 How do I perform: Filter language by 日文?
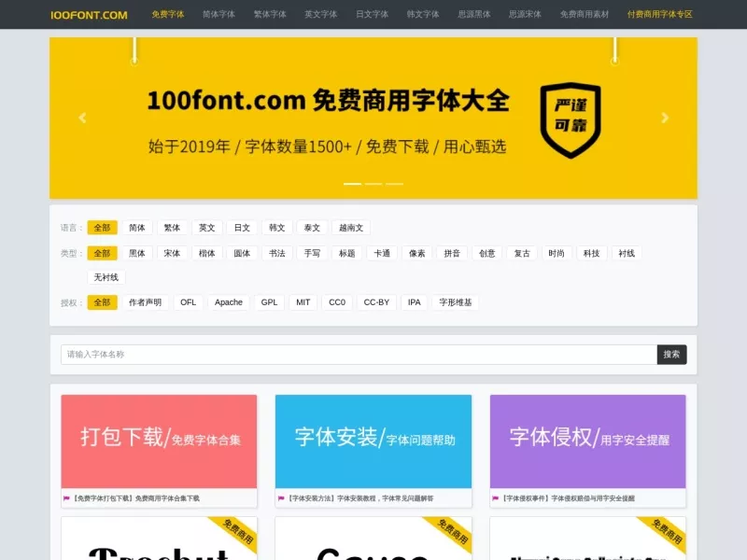[x=242, y=228]
